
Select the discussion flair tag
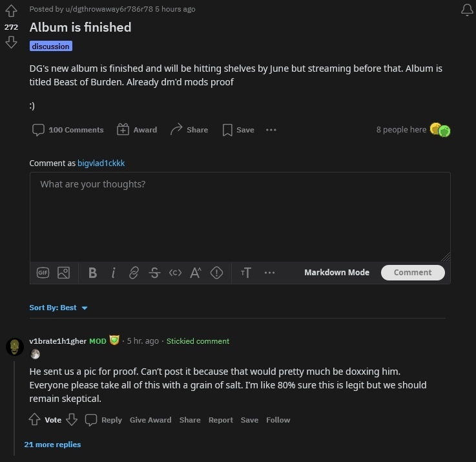50,47
